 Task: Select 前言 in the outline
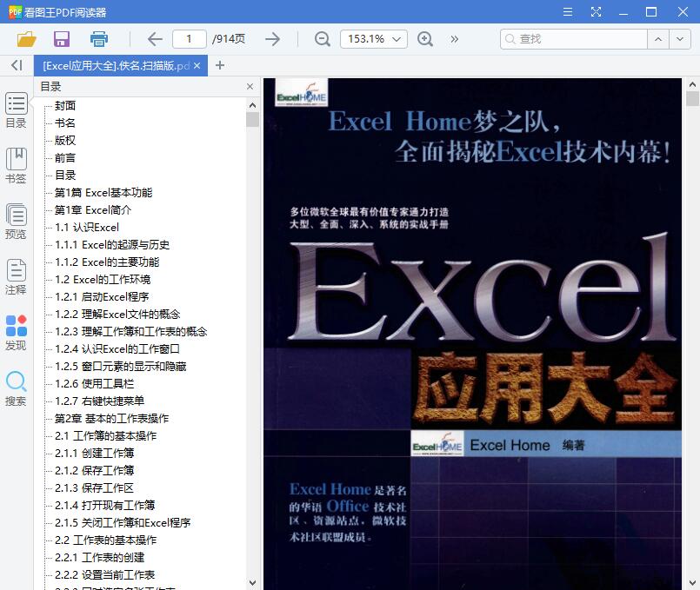tap(65, 158)
